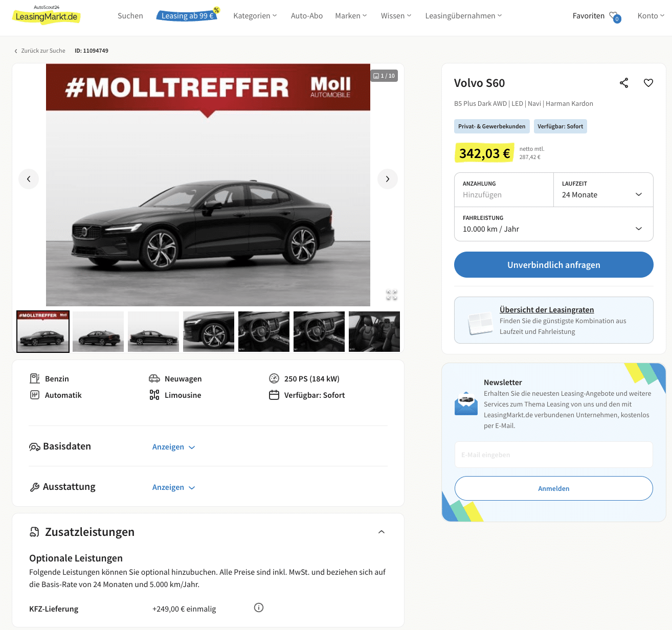Click the KFZ-Lieferung info icon
Image resolution: width=672 pixels, height=630 pixels.
coord(259,607)
